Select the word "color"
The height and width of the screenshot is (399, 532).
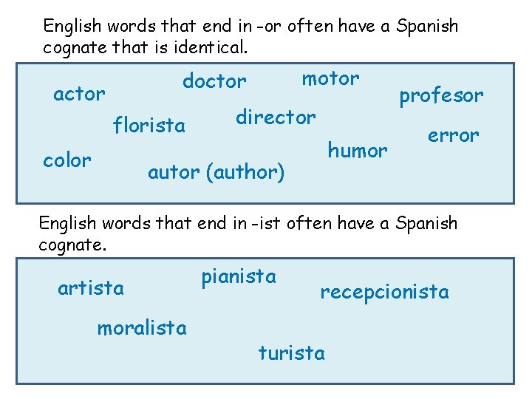[x=66, y=160]
